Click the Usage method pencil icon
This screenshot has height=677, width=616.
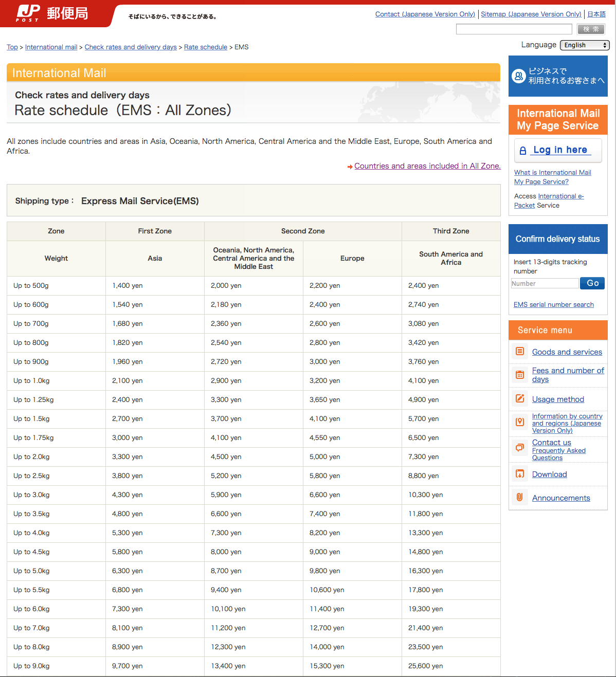(520, 399)
